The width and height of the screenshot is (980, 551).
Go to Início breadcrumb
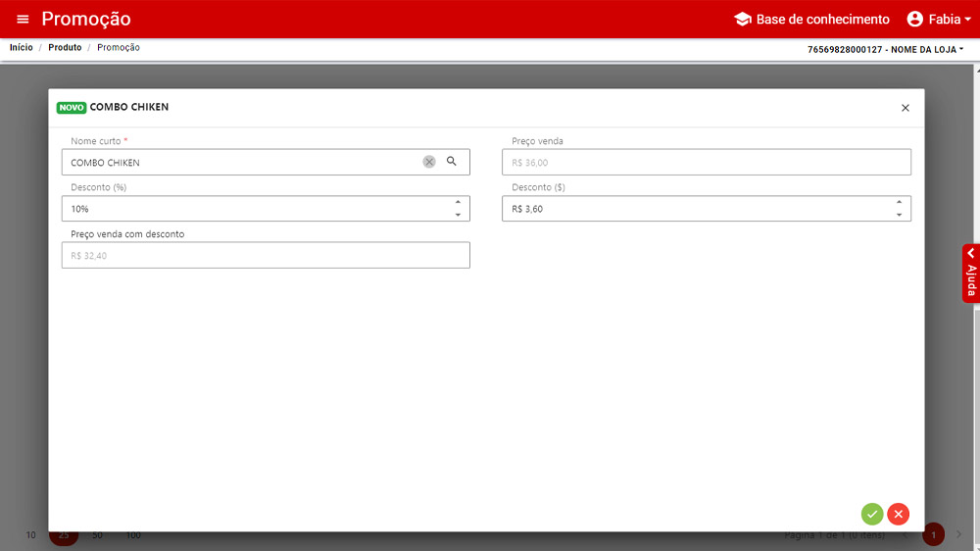click(21, 47)
